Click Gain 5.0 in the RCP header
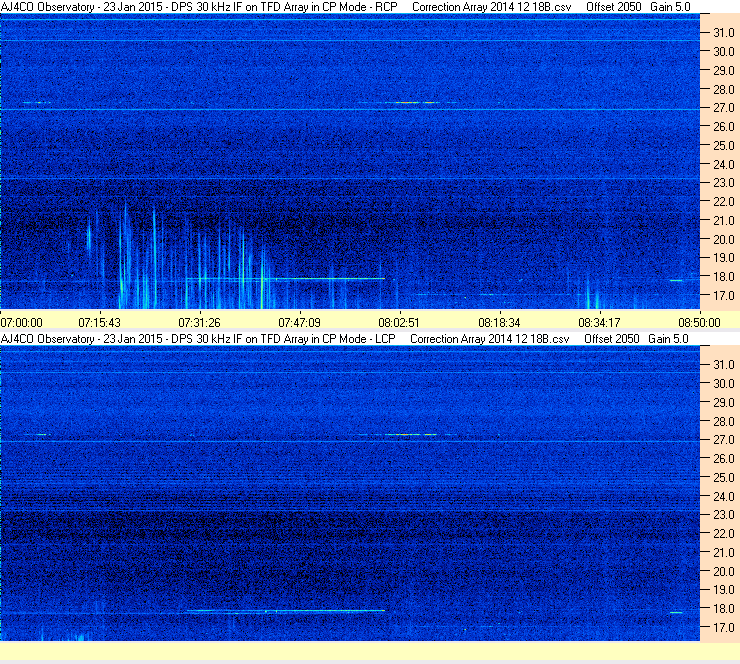This screenshot has height=664, width=740. pyautogui.click(x=670, y=7)
